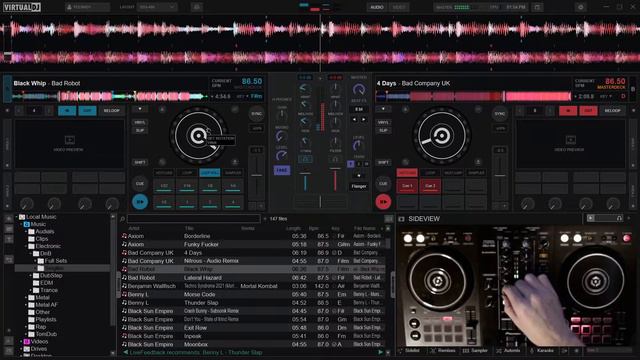Toggle VINYL mode on left deck
Screen dimensions: 640x360
point(140,122)
